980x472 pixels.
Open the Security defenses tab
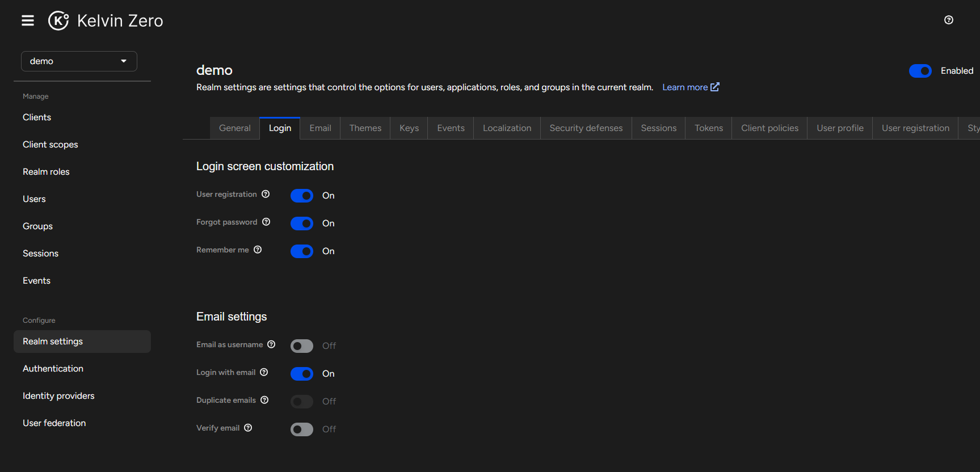tap(586, 128)
